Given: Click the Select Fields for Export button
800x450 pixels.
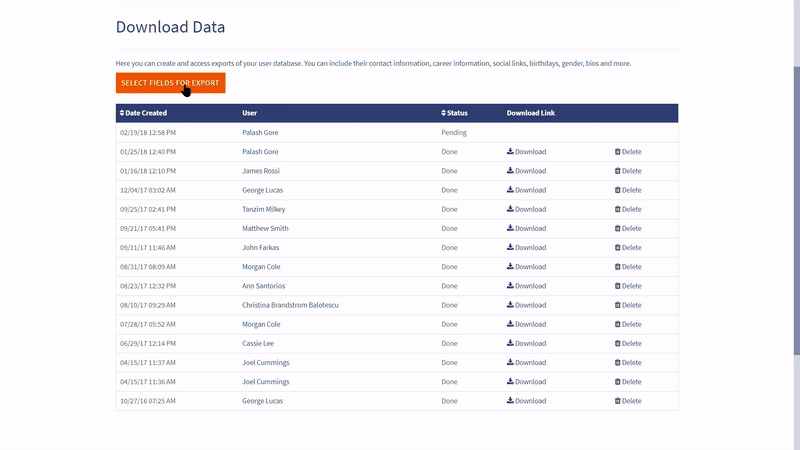Looking at the screenshot, I should pos(170,83).
